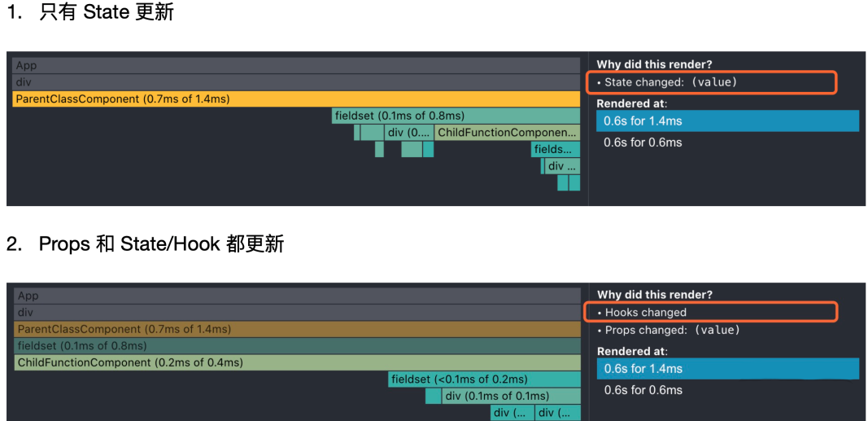Choose the 0.6s for 0.6ms render under State changed
This screenshot has width=868, height=421.
(x=643, y=143)
